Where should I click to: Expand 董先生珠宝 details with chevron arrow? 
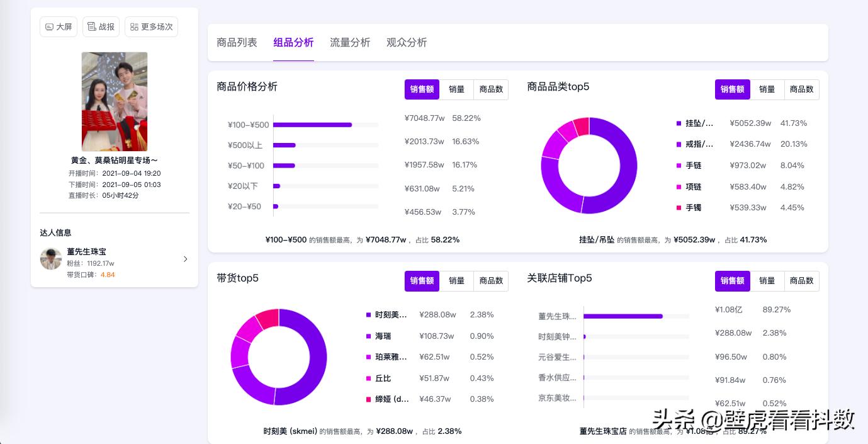[x=185, y=259]
